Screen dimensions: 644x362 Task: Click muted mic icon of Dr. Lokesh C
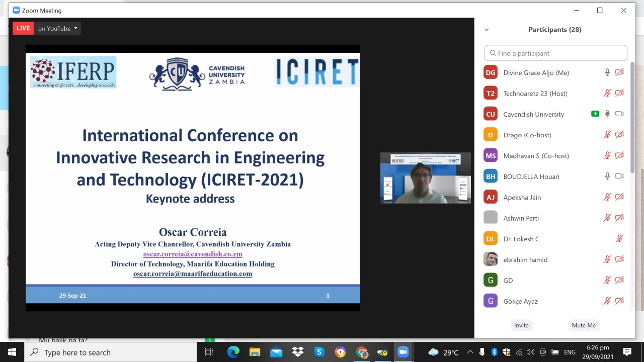[619, 239]
